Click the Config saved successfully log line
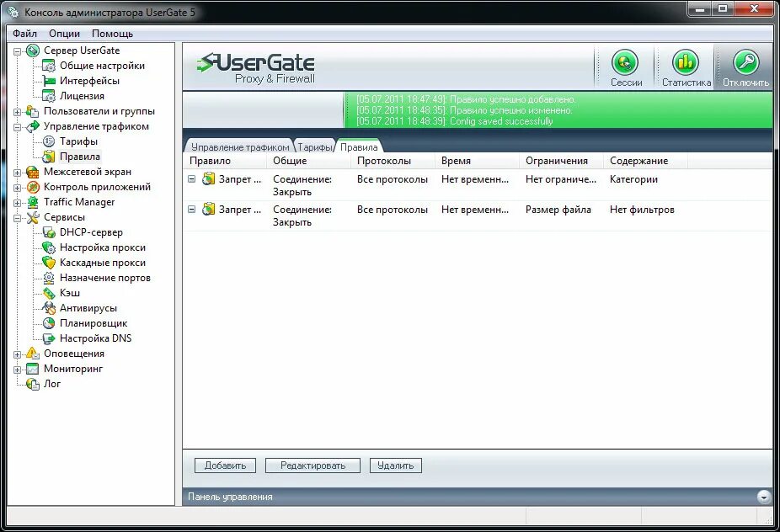The height and width of the screenshot is (532, 780). pos(455,121)
